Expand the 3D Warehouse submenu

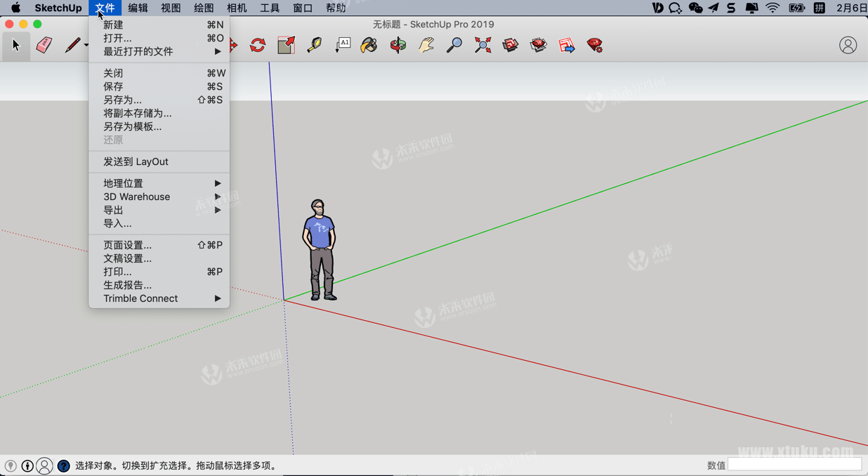pyautogui.click(x=159, y=197)
